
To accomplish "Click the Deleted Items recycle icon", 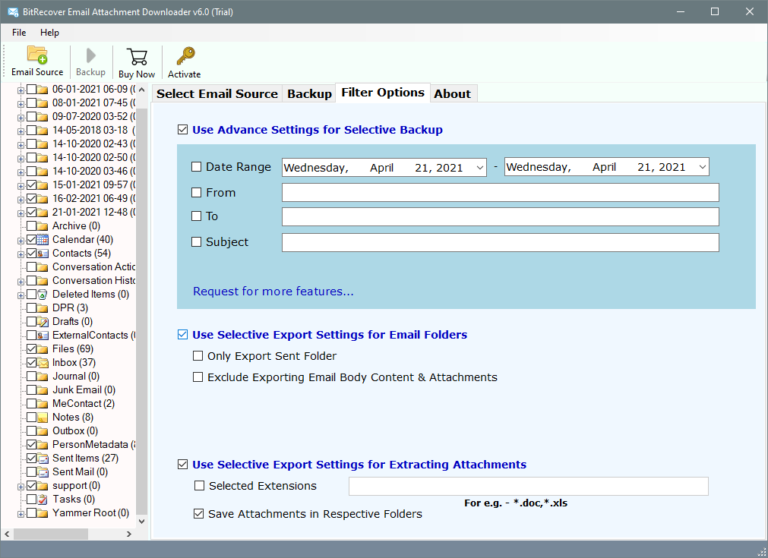I will point(43,294).
